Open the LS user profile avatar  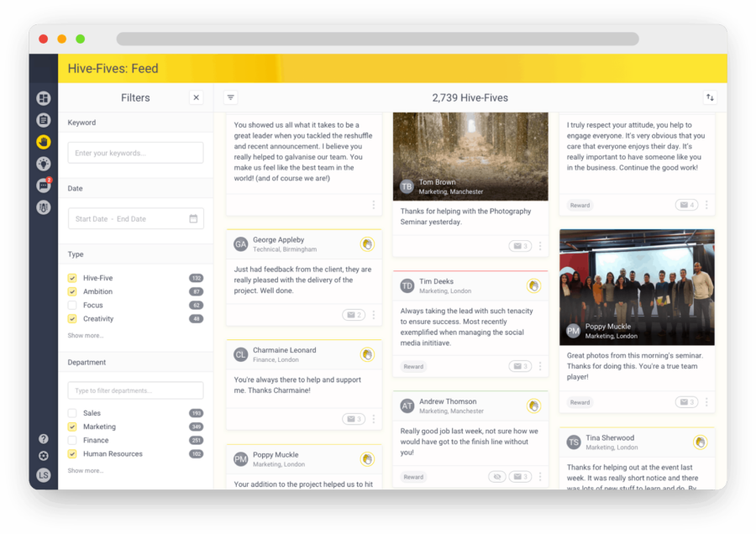point(44,475)
